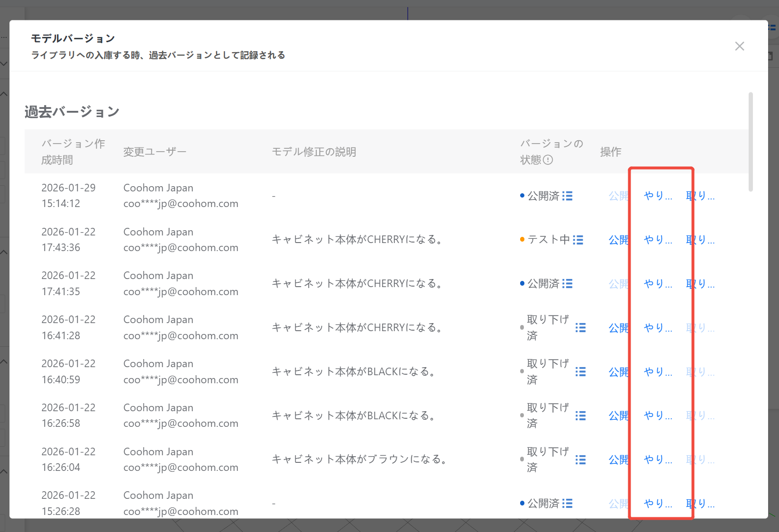Publish the テスト中 version via 公開
This screenshot has height=532, width=779.
619,240
